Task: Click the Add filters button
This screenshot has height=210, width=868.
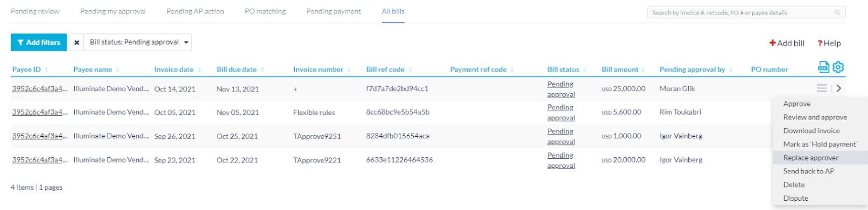Action: (x=39, y=43)
